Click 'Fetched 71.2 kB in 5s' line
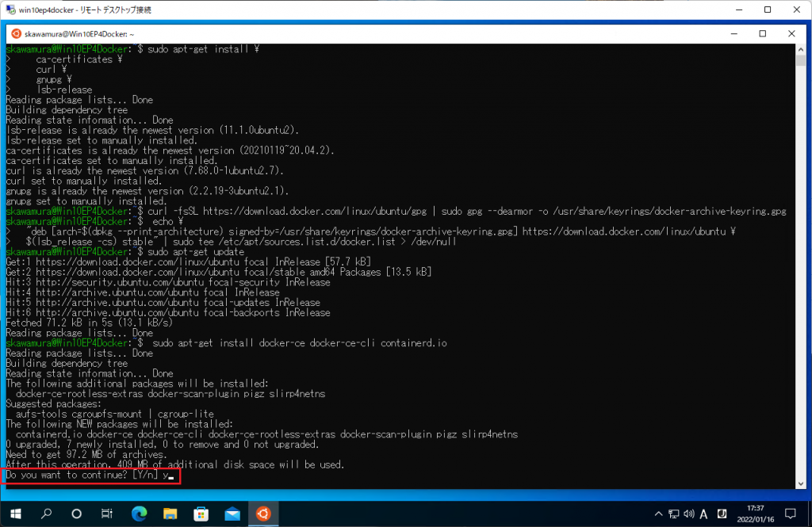This screenshot has width=812, height=527. coord(89,323)
